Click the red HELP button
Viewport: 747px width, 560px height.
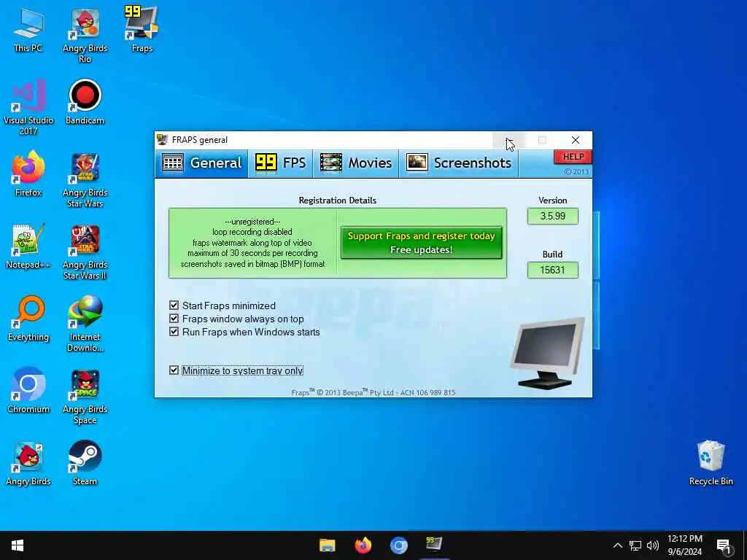click(x=573, y=157)
